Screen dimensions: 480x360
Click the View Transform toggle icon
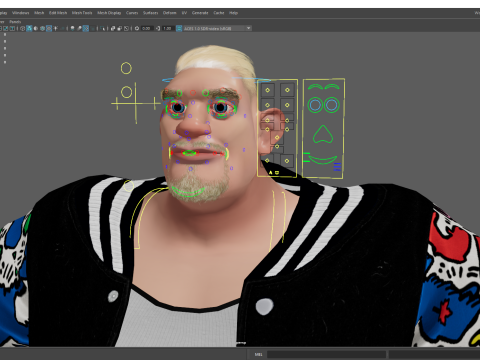pos(179,28)
